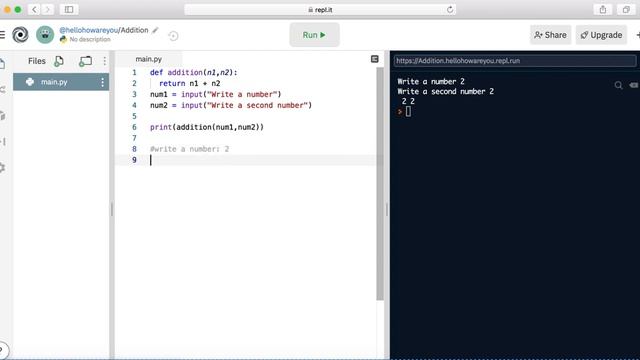Show Safari tab overview
The height and width of the screenshot is (360, 640).
tap(626, 9)
